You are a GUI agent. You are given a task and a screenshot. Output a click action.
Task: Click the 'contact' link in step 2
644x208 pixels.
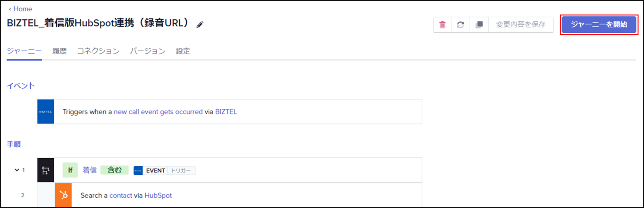click(x=121, y=195)
